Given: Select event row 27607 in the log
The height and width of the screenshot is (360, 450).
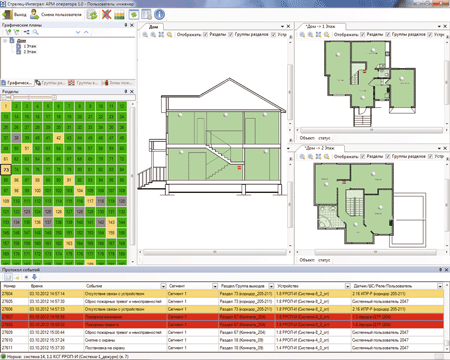Looking at the screenshot, I should (223, 317).
